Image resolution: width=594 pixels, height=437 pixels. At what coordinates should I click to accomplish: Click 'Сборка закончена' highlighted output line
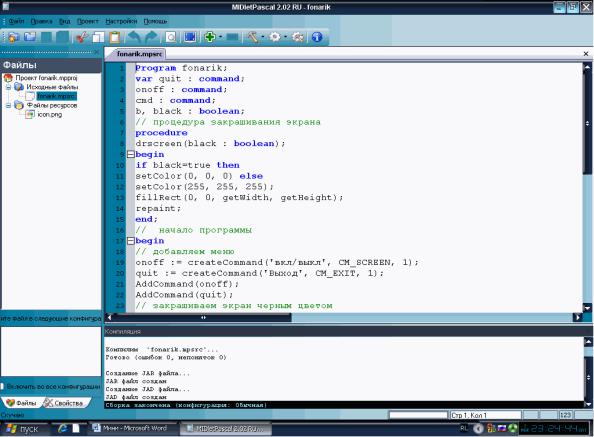click(186, 405)
